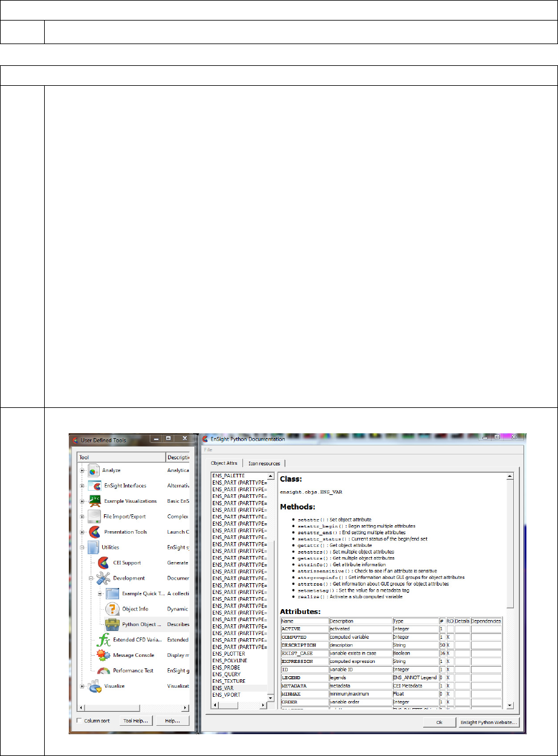
Task: Expand the EnSight Interfaces tree node
Action: click(82, 486)
